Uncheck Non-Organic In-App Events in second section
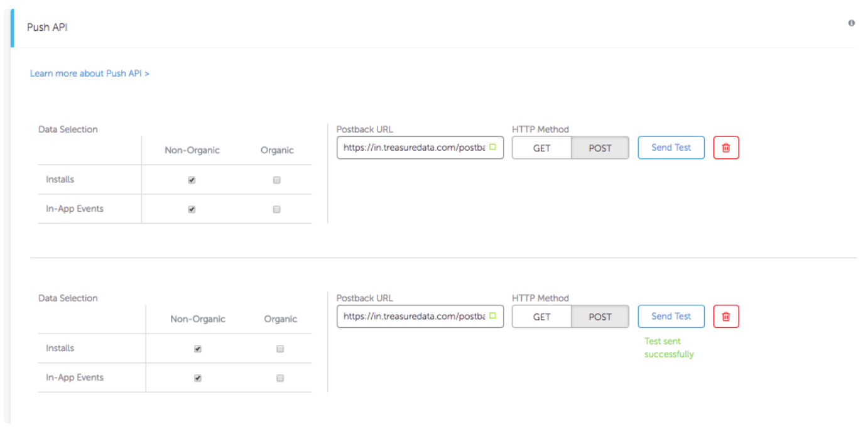This screenshot has height=436, width=868. click(x=198, y=378)
